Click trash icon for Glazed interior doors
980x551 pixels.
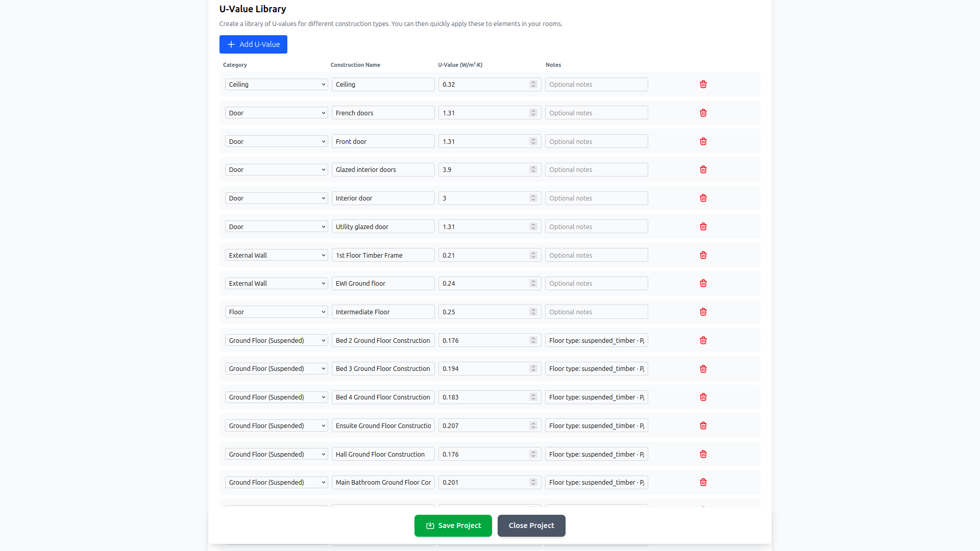pos(703,169)
